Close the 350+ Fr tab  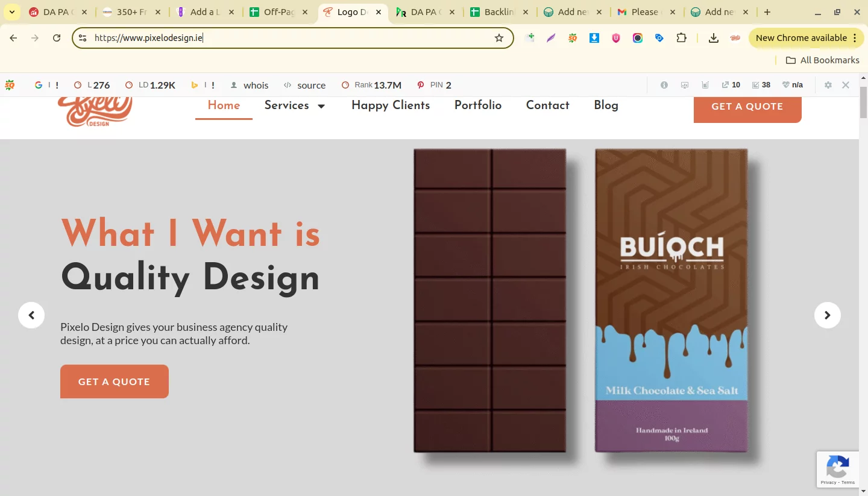pos(158,12)
